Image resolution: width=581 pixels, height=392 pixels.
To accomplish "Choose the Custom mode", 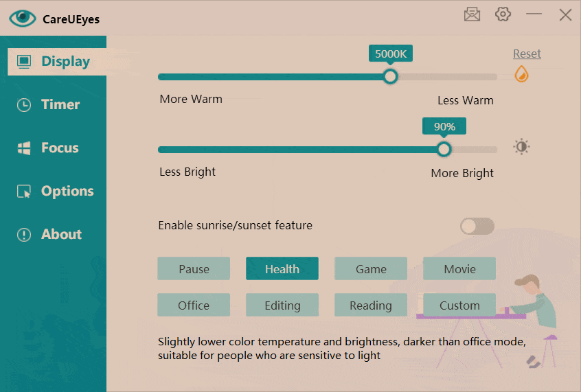I will [459, 305].
